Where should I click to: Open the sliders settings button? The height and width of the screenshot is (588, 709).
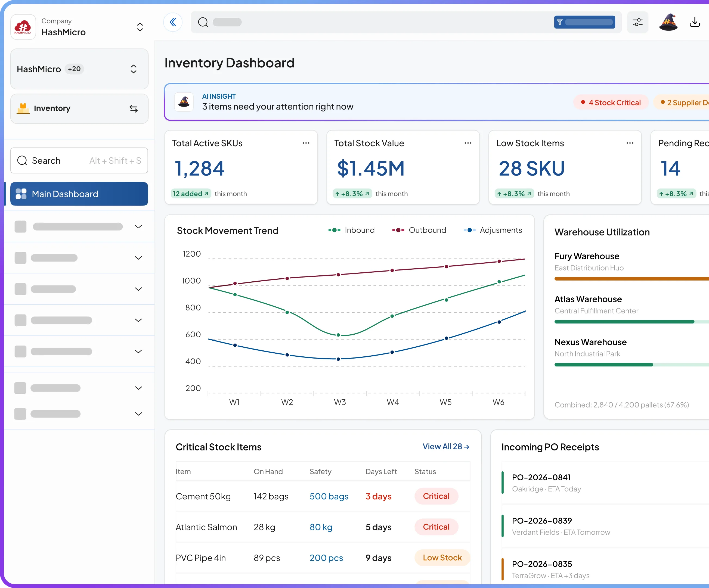pos(637,22)
